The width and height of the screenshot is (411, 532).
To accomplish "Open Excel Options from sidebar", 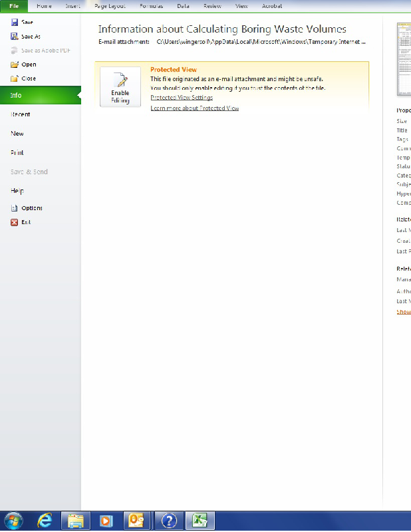I will [15, 208].
